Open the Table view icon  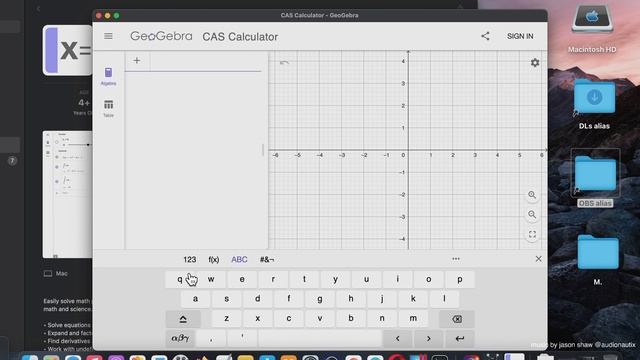(108, 108)
